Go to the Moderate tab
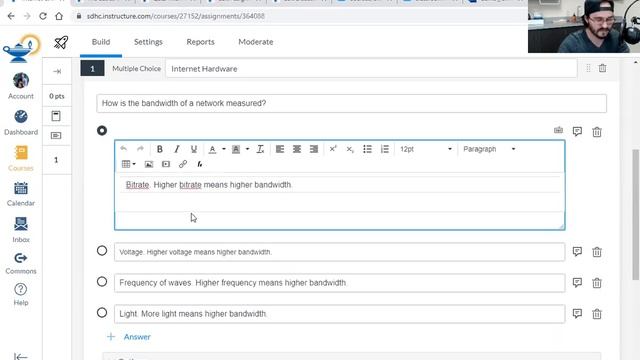This screenshot has width=640, height=360. 256,42
